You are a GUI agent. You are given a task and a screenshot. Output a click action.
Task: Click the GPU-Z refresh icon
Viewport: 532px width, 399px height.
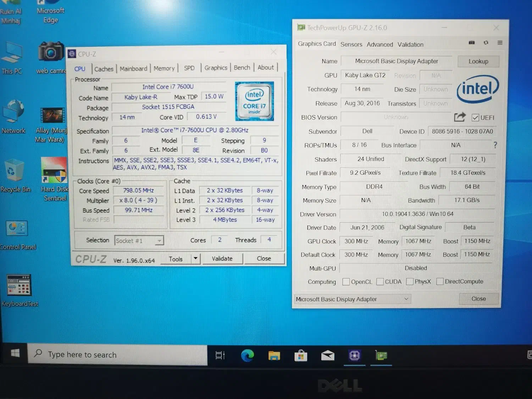pyautogui.click(x=486, y=43)
